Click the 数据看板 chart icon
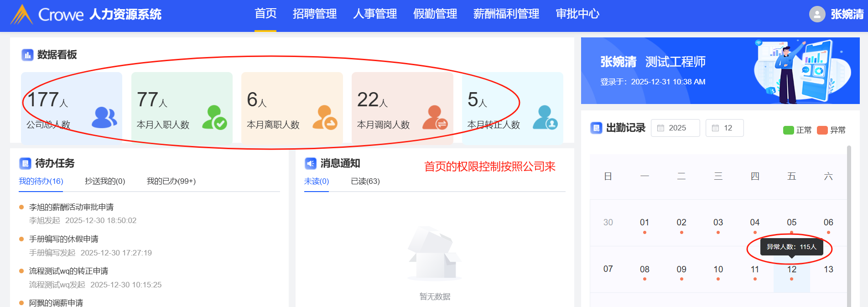The image size is (868, 307). point(27,55)
